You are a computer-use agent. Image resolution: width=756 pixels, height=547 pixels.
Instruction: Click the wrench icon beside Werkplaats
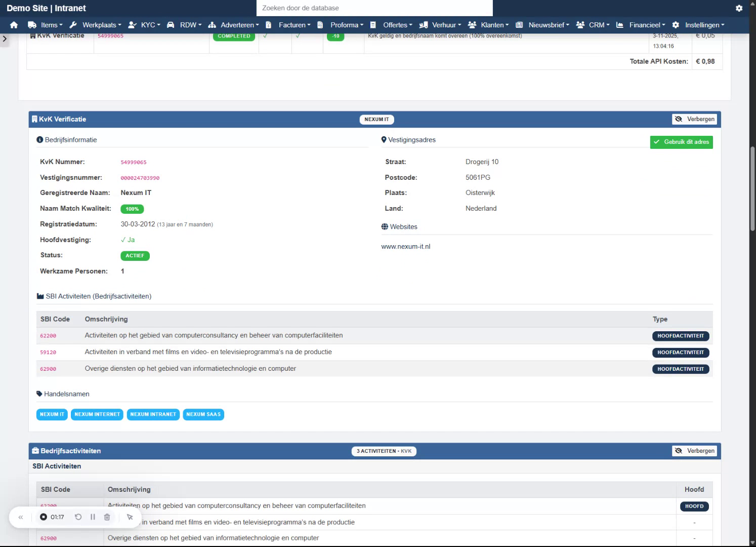point(73,25)
